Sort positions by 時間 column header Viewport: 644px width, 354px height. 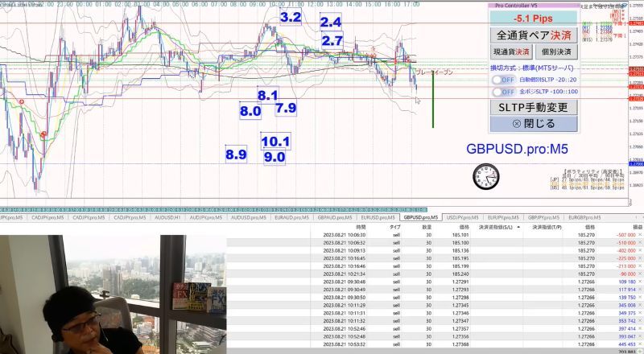[x=361, y=227]
